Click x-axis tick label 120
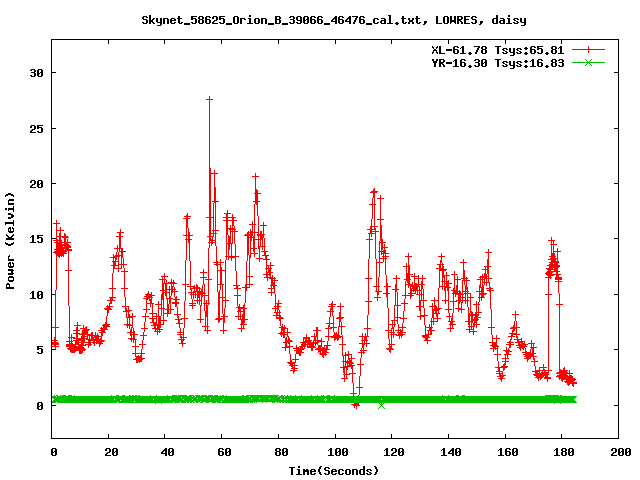The width and height of the screenshot is (640, 480). pos(394,452)
